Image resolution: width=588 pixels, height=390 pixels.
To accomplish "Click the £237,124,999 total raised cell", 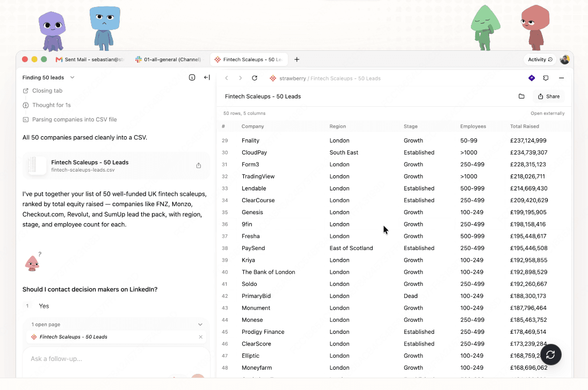I will [528, 141].
